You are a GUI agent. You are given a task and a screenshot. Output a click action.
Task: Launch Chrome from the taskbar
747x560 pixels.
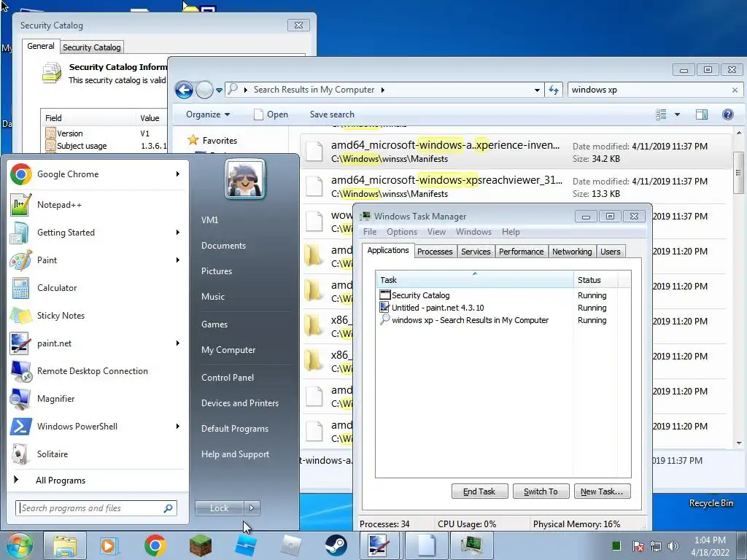tap(155, 545)
